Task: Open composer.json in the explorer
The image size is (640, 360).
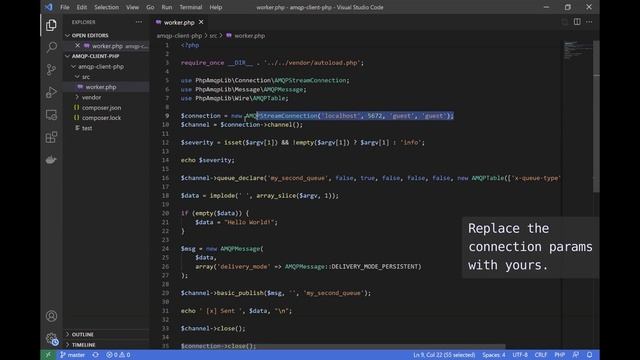Action: (102, 107)
